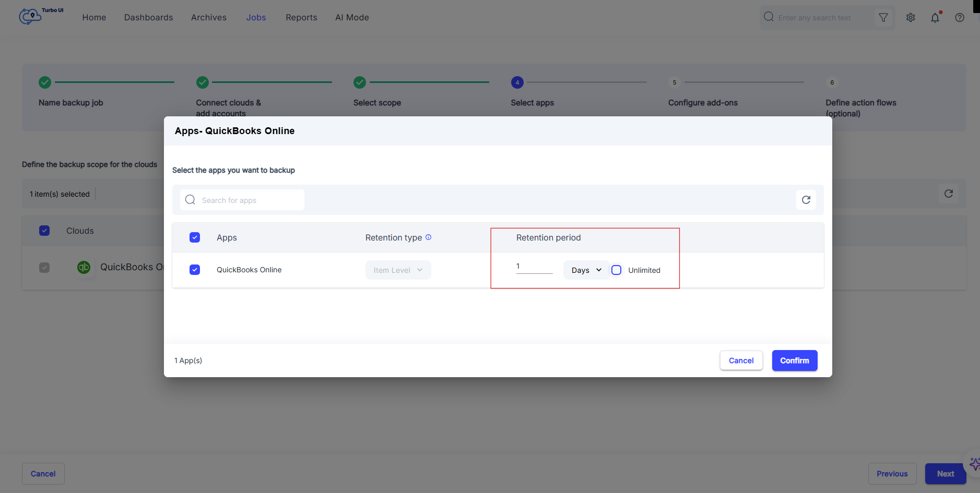Open the Dashboards menu
This screenshot has height=493, width=980.
click(149, 18)
